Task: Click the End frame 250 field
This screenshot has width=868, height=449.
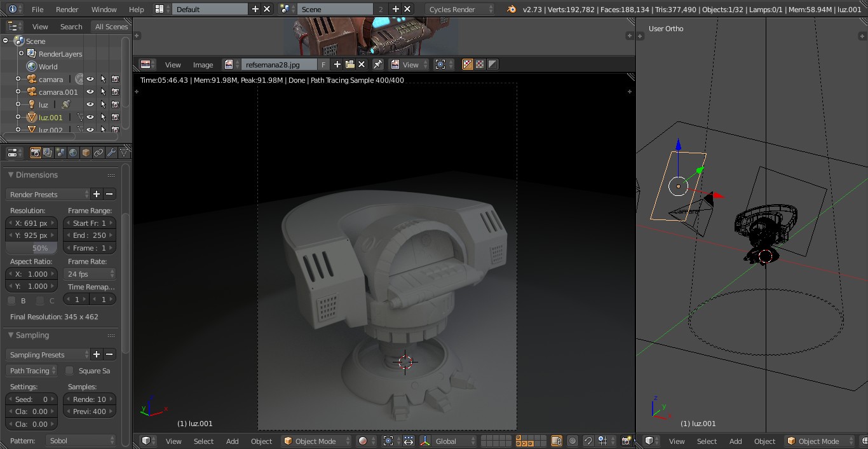Action: point(90,235)
